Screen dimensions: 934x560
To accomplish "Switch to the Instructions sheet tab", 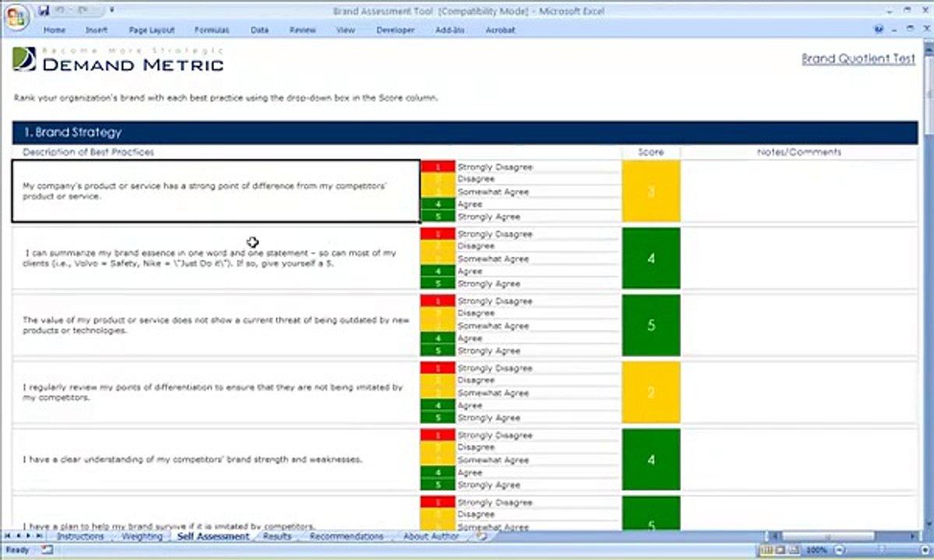I will 80,537.
